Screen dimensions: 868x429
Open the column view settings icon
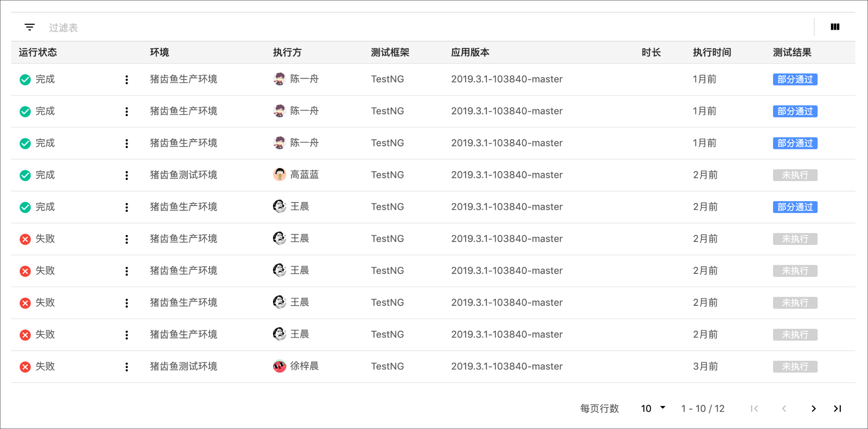(835, 27)
